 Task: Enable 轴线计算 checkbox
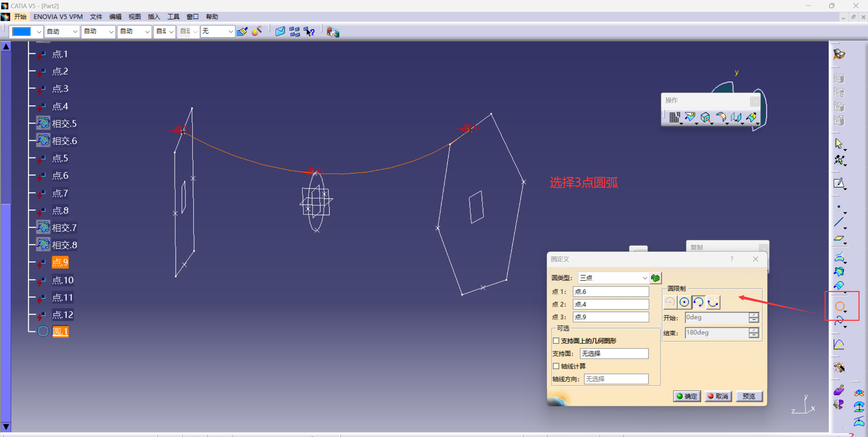point(556,366)
